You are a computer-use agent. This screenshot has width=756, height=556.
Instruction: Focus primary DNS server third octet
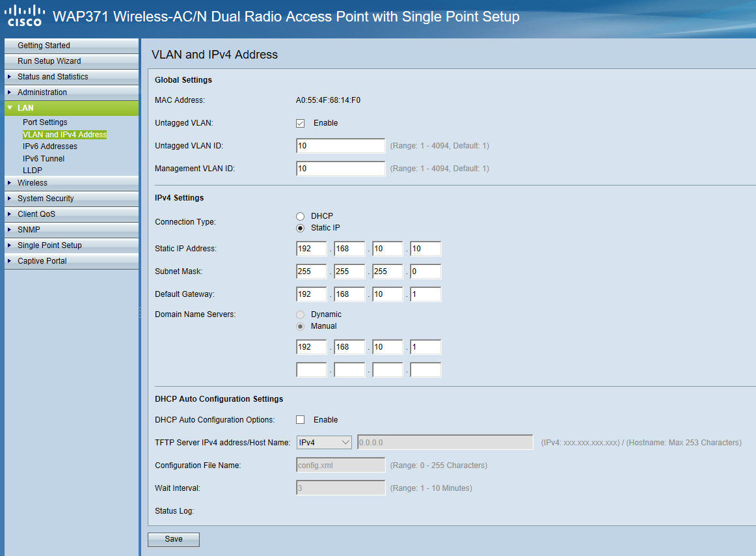(388, 347)
